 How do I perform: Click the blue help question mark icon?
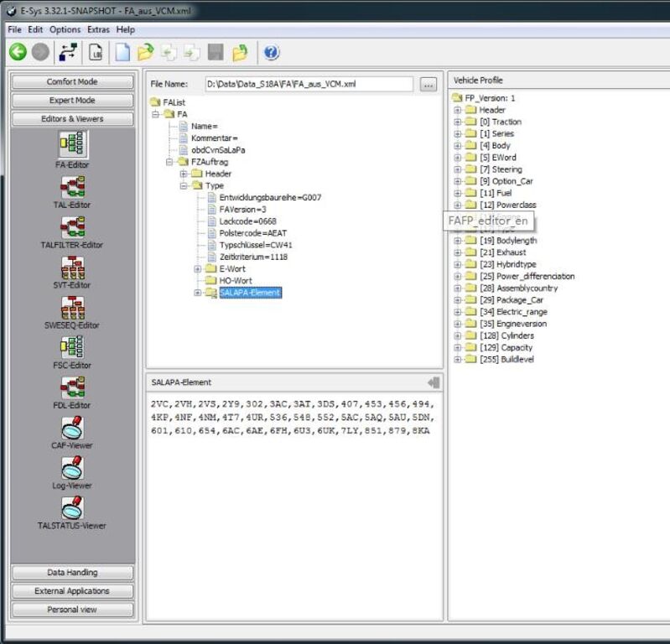[272, 53]
